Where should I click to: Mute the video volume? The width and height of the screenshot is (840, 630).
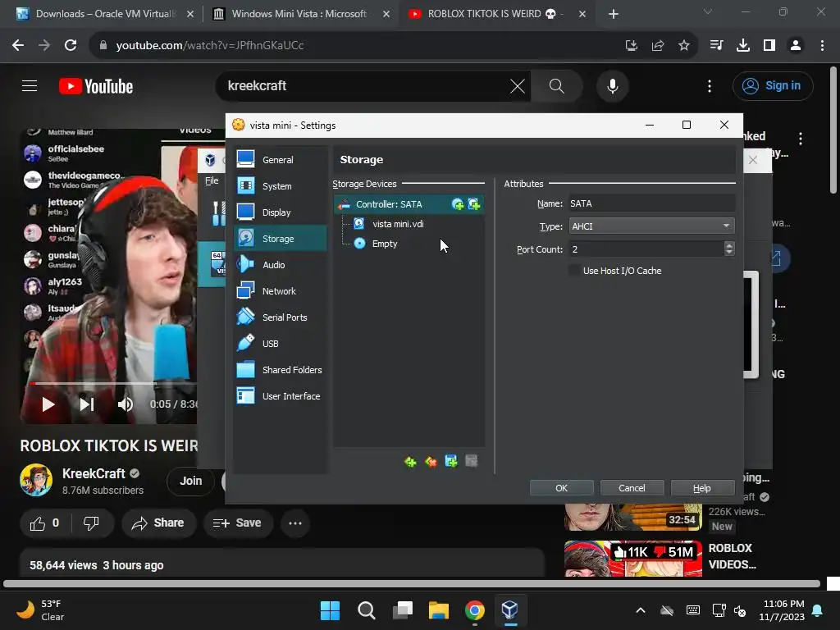126,404
